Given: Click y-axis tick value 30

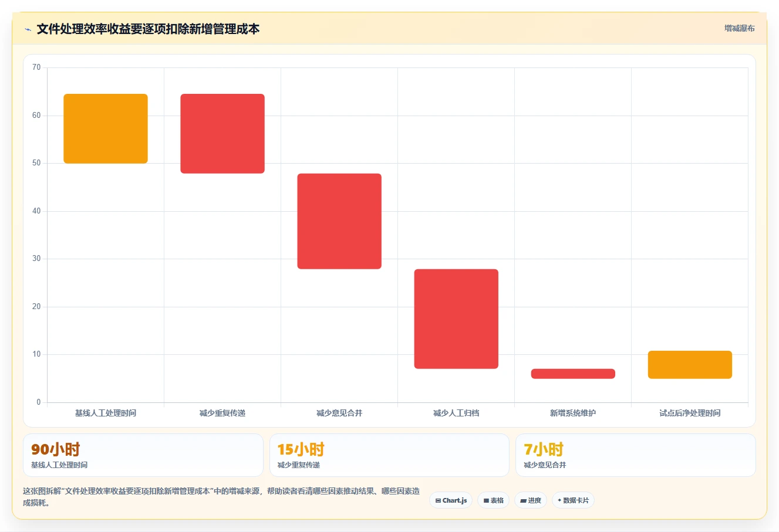Looking at the screenshot, I should pos(36,259).
